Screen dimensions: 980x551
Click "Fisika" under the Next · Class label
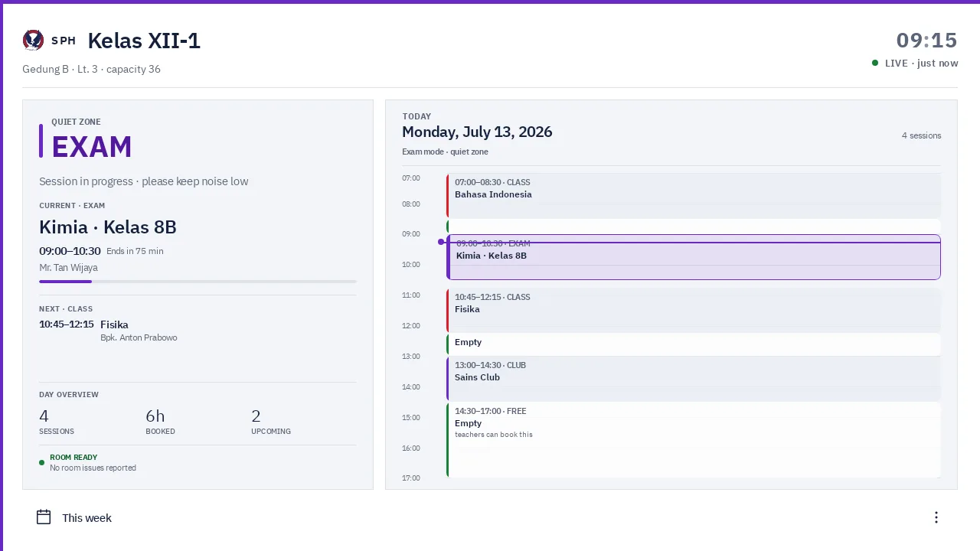pos(114,324)
